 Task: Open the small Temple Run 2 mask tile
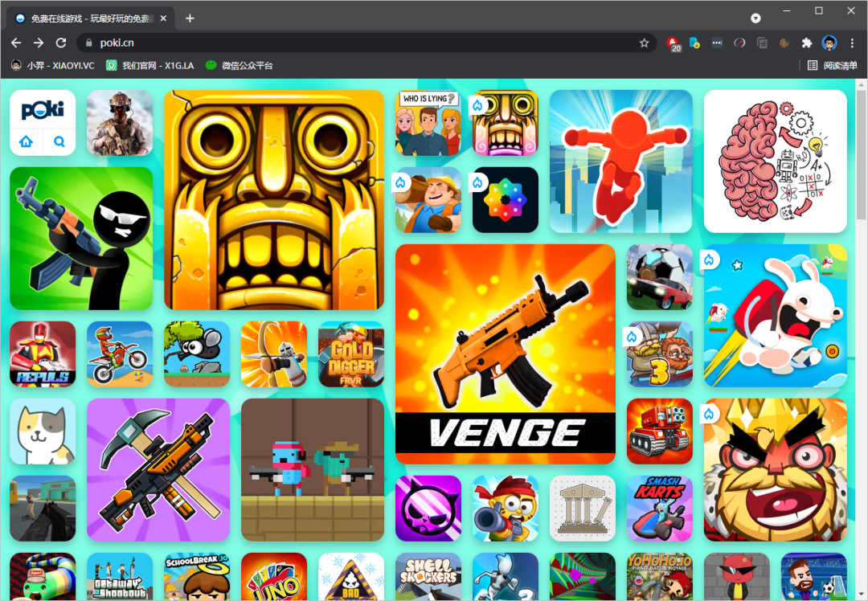[x=506, y=123]
